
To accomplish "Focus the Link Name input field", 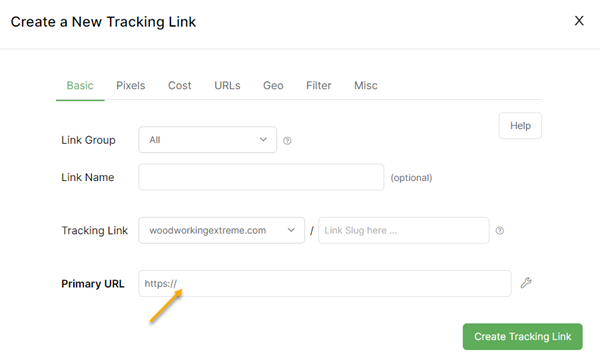I will coord(261,177).
